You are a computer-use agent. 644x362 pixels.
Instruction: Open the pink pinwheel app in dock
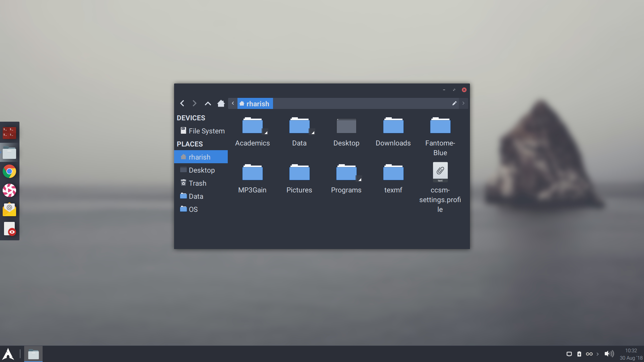coord(9,190)
